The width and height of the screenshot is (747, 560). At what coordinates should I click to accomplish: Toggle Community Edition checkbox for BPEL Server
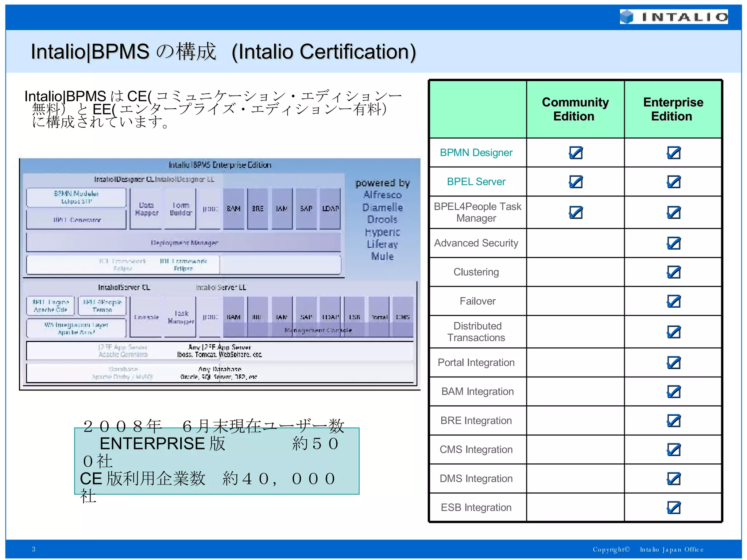point(576,182)
